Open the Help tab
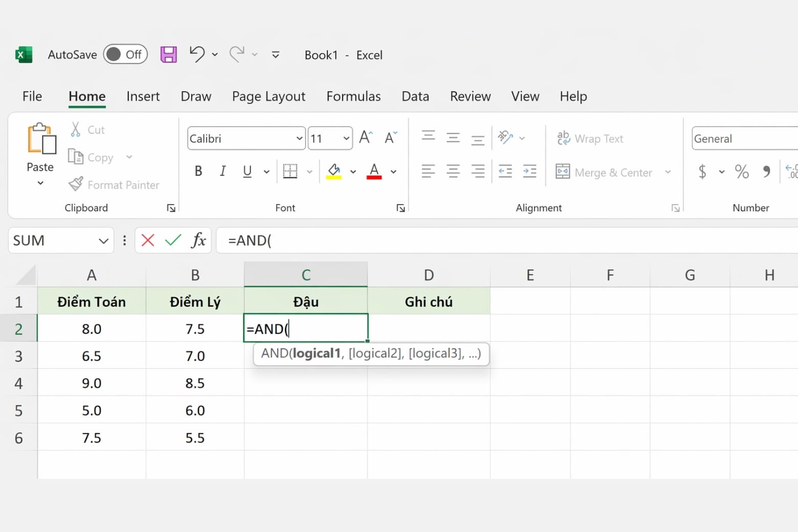Screen dimensions: 798x532 [573, 96]
